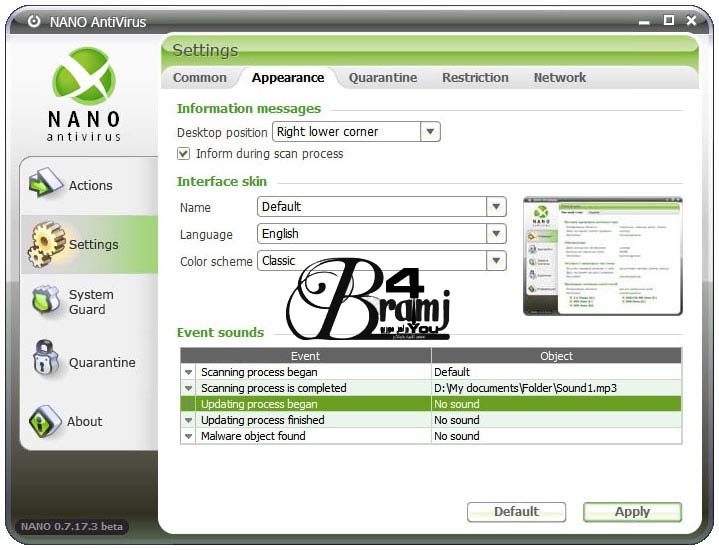Click the Default button
Viewport: 719px width, 550px height.
(x=516, y=511)
